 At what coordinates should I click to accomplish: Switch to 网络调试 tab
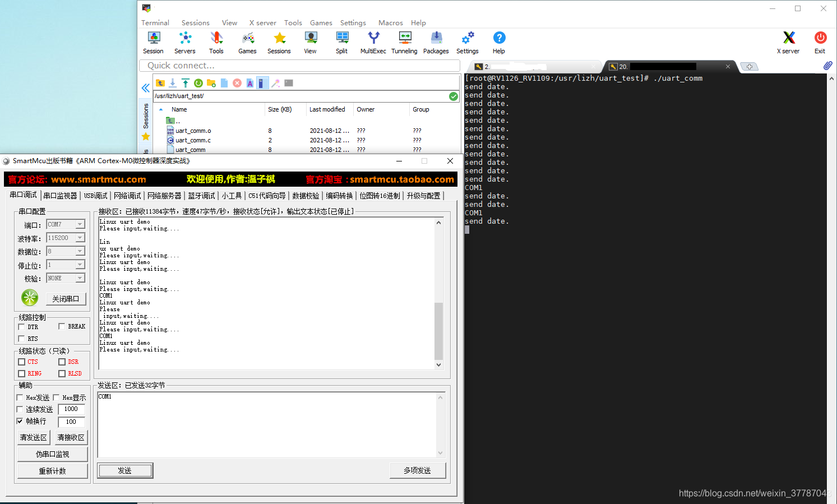128,196
